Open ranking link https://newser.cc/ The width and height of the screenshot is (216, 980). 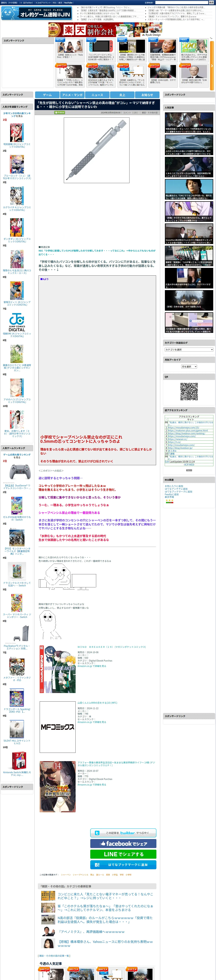pos(178,439)
